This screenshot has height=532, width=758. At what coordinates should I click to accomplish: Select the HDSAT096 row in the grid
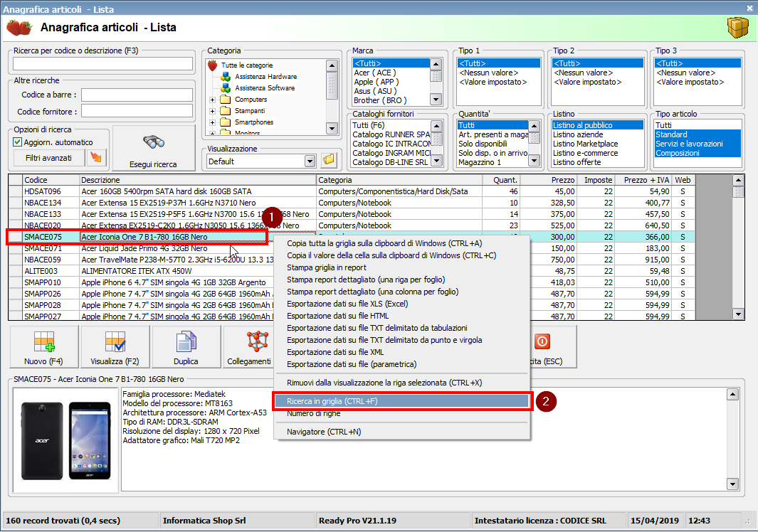pos(352,191)
